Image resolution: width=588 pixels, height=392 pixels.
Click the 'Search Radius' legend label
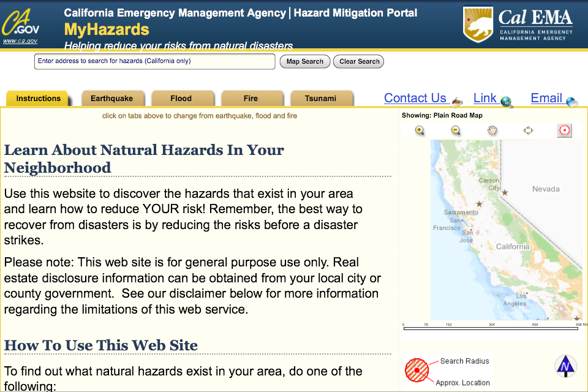pyautogui.click(x=465, y=361)
